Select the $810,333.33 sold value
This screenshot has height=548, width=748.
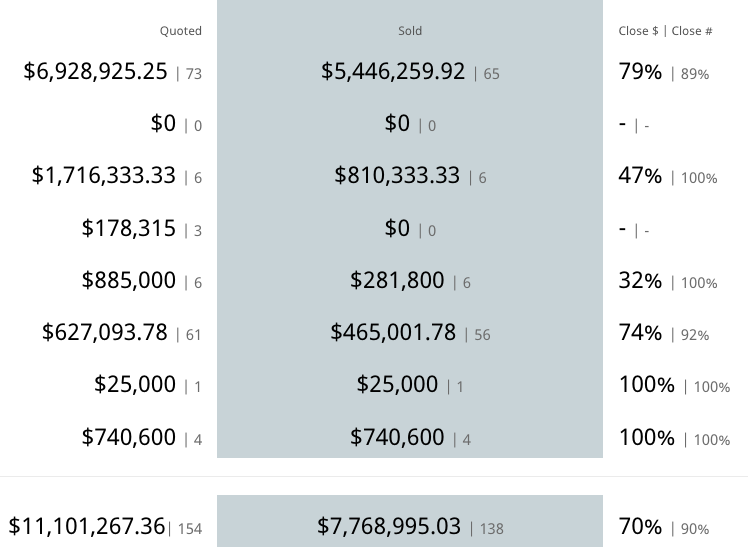pos(397,176)
